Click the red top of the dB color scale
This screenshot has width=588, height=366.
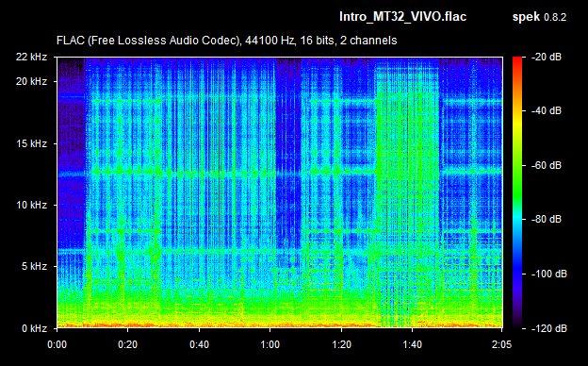[517, 62]
